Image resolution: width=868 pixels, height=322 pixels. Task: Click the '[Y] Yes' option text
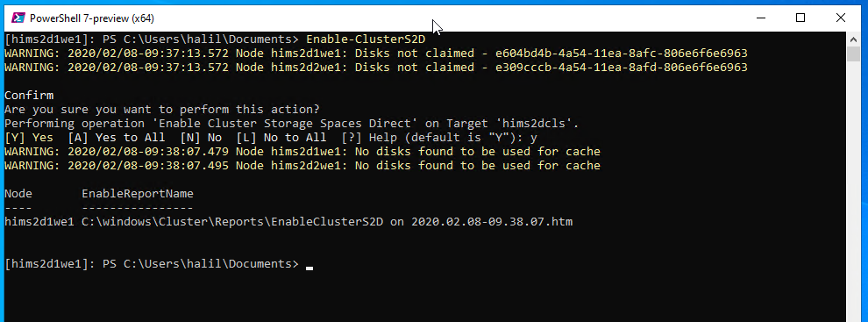pos(29,138)
